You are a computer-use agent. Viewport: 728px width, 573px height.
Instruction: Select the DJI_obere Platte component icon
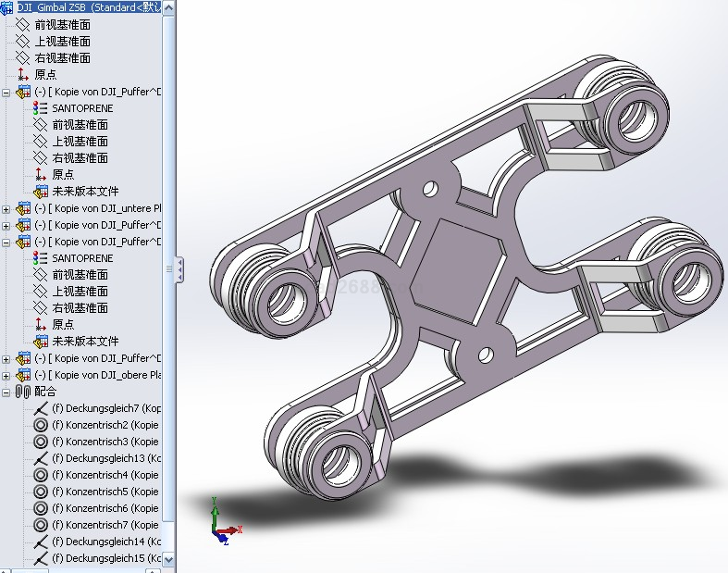click(23, 375)
